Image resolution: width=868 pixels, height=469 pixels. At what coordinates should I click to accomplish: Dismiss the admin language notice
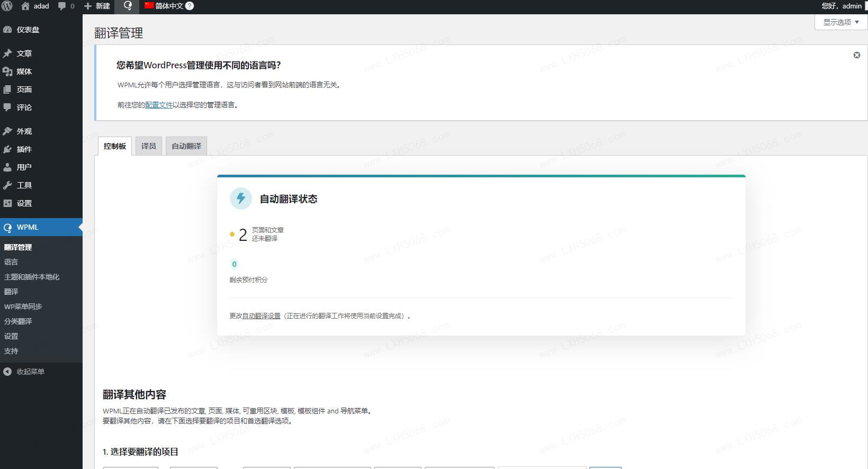[857, 55]
